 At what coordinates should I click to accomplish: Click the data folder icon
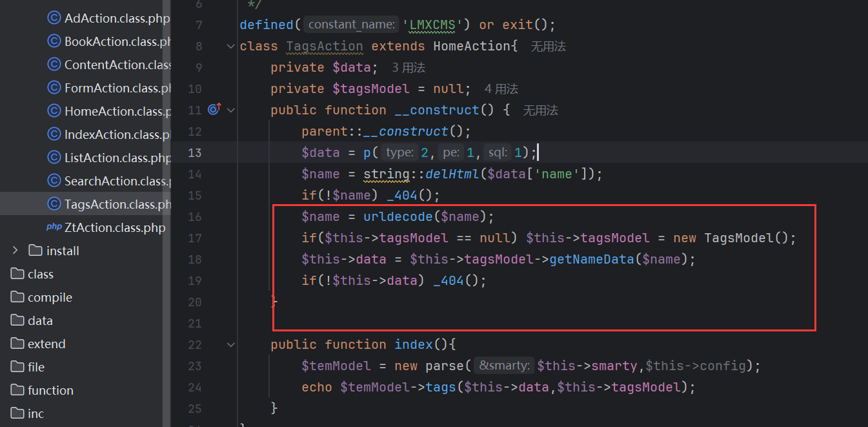17,320
